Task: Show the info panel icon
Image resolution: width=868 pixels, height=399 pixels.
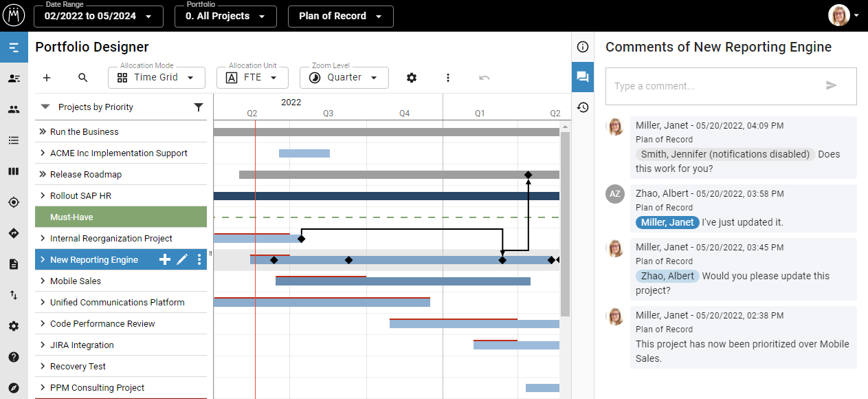Action: (583, 47)
